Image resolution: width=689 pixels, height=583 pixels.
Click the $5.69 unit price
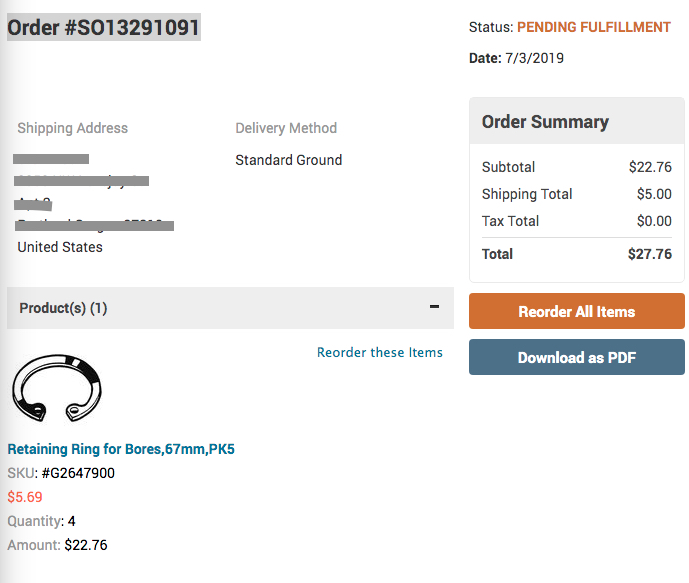25,496
